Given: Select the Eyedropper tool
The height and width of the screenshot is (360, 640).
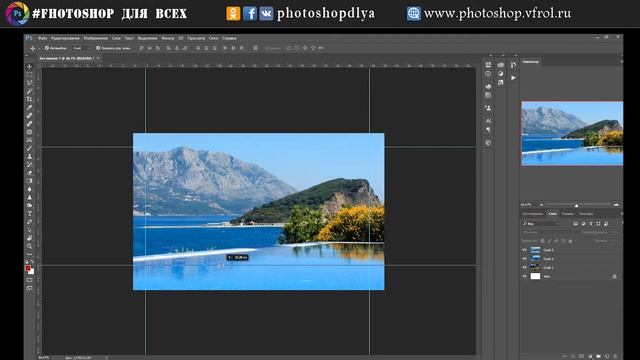Looking at the screenshot, I should [29, 107].
